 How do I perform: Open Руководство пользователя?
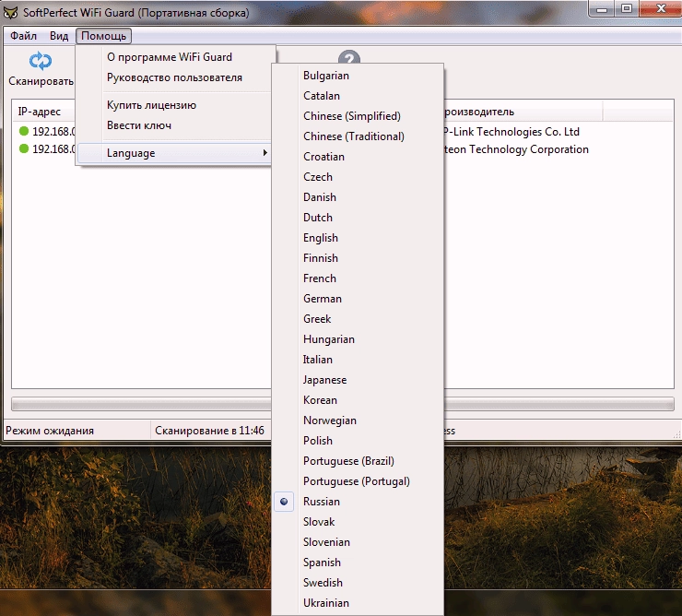point(176,77)
